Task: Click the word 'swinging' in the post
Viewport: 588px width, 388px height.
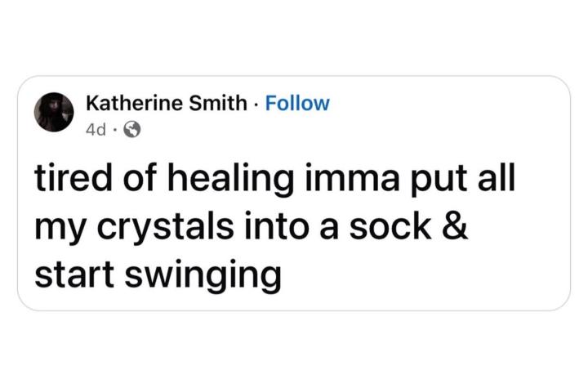Action: 203,276
